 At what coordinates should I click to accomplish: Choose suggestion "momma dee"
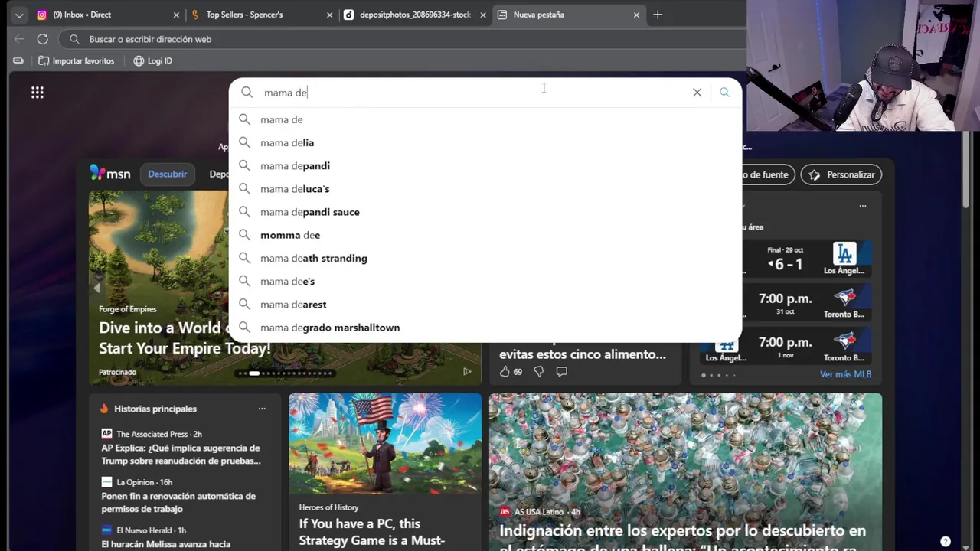pyautogui.click(x=485, y=235)
